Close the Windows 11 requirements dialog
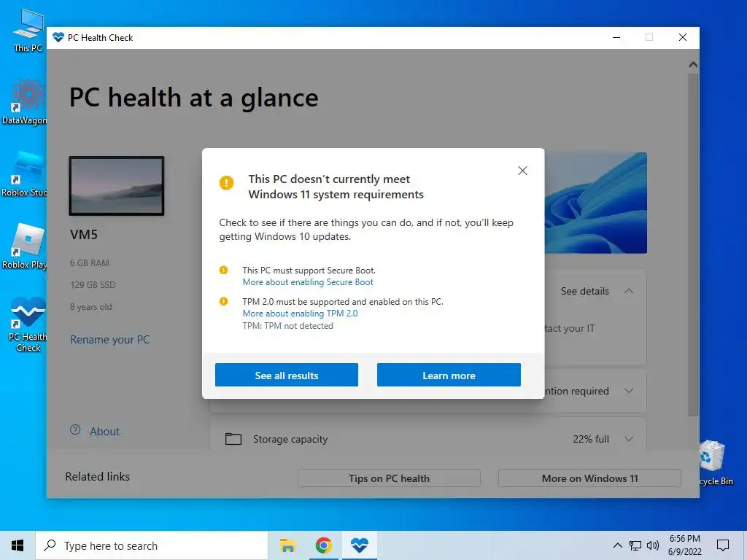This screenshot has height=560, width=747. click(522, 171)
